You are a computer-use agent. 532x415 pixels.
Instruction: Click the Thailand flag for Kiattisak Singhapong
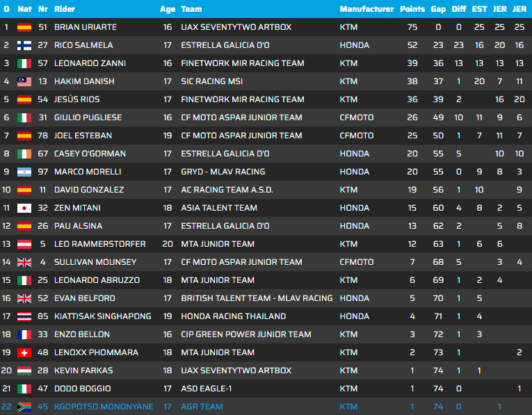(x=24, y=316)
